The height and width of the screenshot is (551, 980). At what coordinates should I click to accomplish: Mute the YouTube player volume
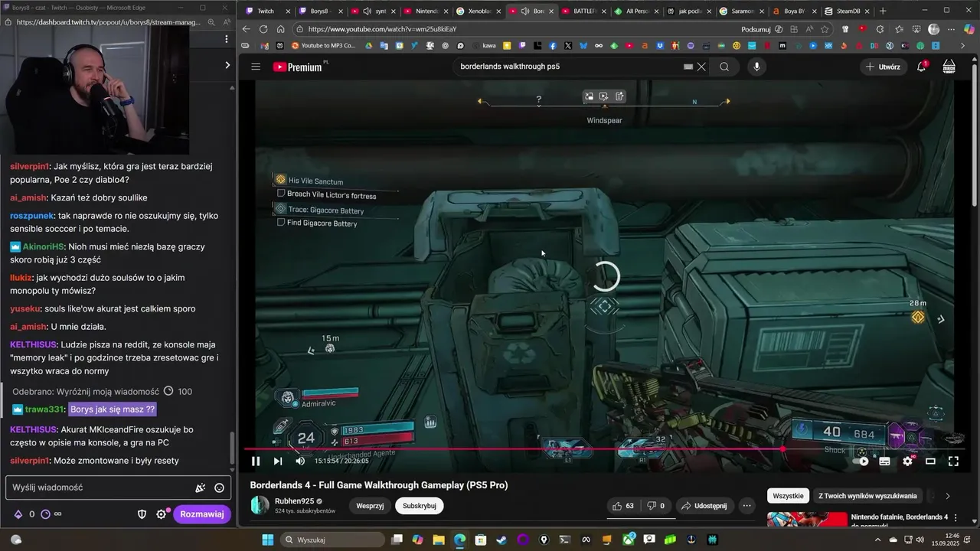pos(300,461)
